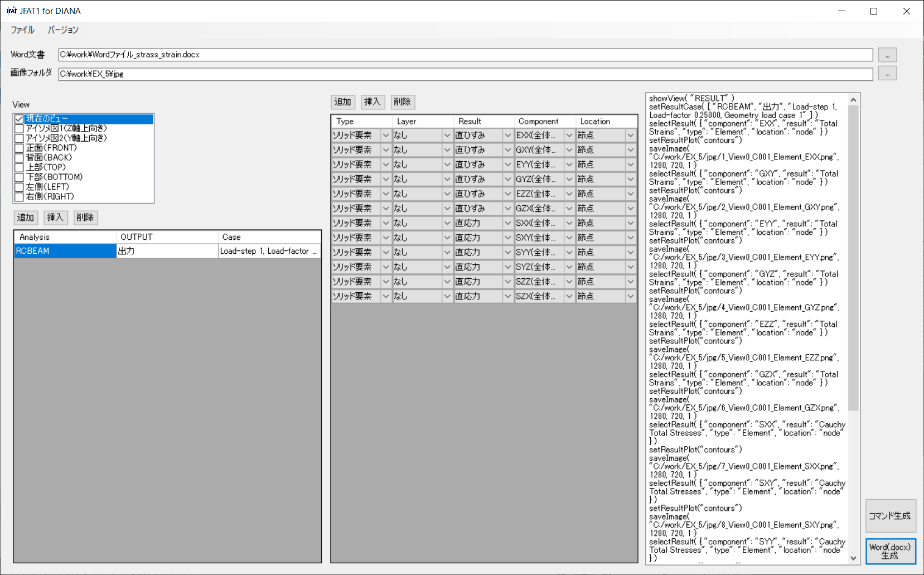The width and height of the screenshot is (924, 575).
Task: Click the JFAT1 app icon in title bar
Action: coord(11,11)
